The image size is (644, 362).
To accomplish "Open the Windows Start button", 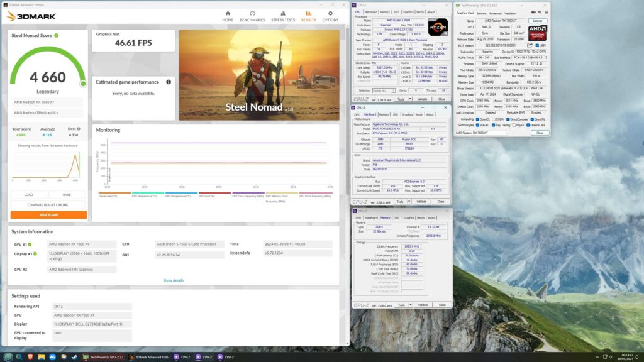I will click(x=8, y=357).
